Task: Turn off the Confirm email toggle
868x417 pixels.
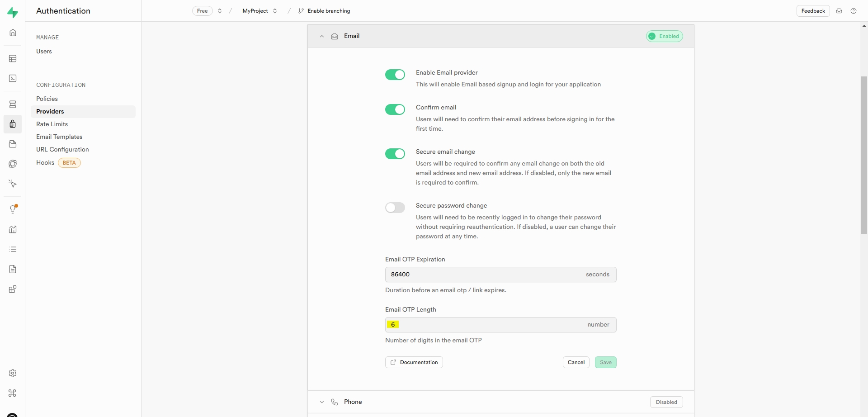Action: coord(395,109)
